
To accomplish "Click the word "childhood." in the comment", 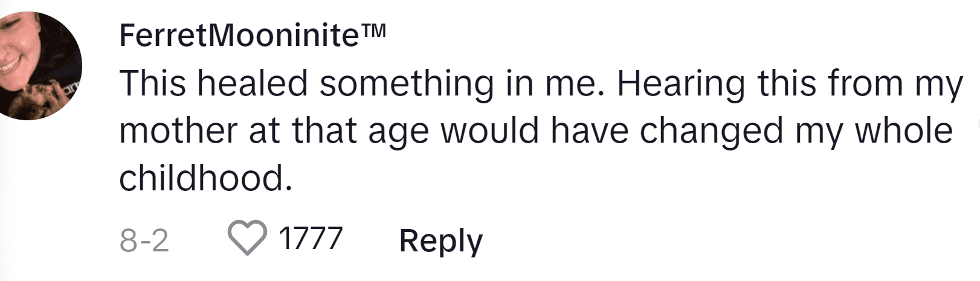I will 206,178.
